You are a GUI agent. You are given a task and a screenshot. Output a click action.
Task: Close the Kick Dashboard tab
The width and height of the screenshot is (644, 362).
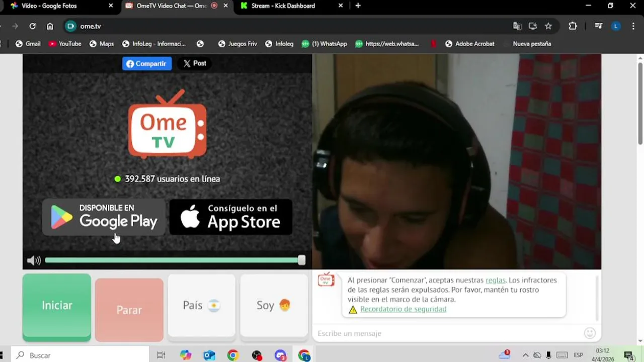(x=341, y=6)
